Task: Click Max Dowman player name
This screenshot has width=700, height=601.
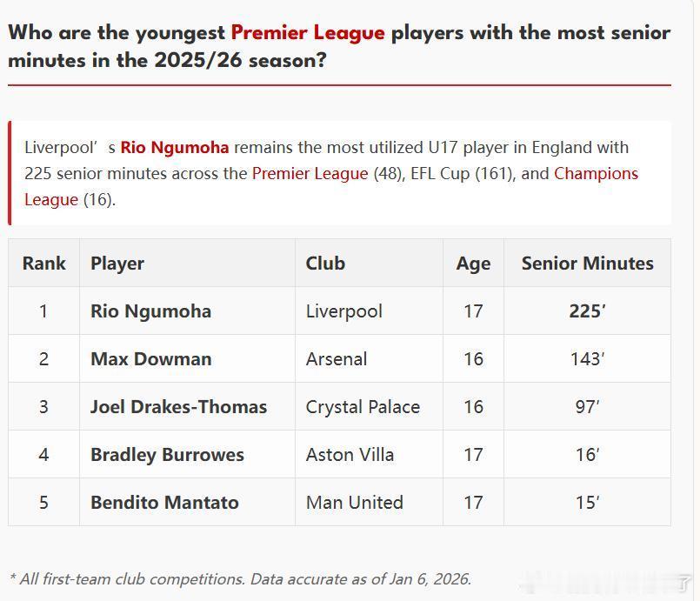Action: tap(150, 359)
